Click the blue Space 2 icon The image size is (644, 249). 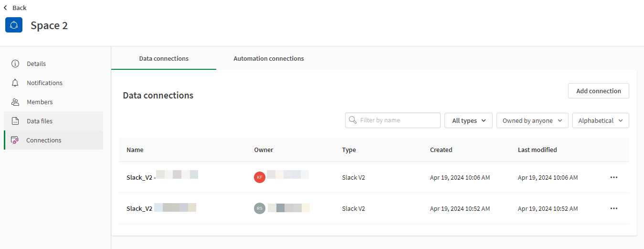pos(14,25)
